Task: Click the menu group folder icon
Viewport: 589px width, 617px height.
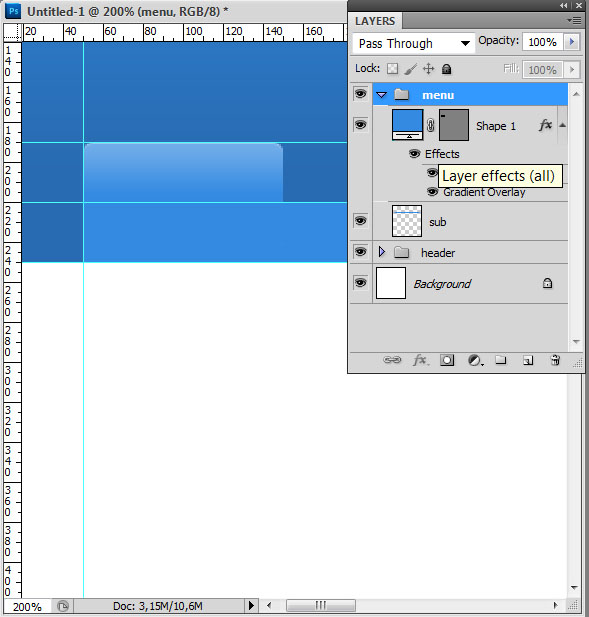Action: [401, 94]
